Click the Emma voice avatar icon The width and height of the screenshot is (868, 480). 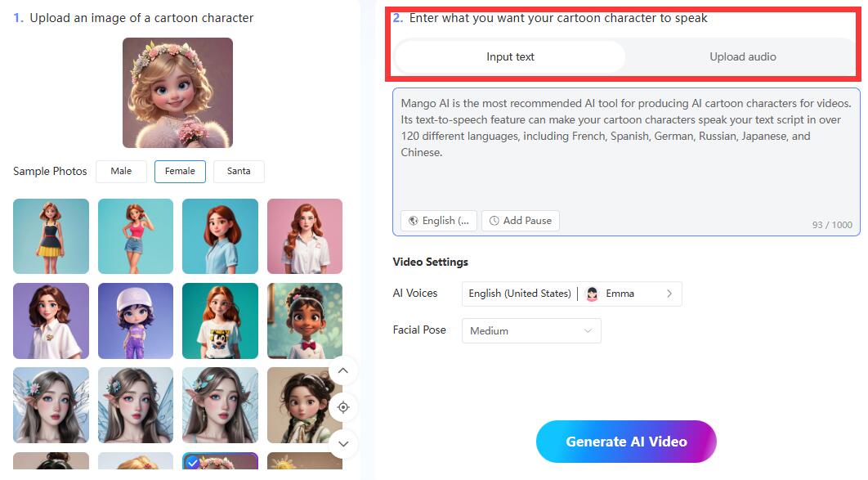click(593, 294)
